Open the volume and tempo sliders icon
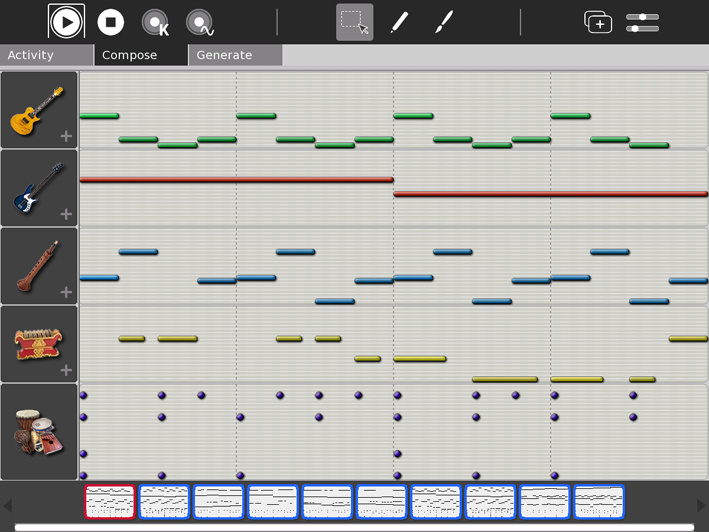 [x=642, y=22]
